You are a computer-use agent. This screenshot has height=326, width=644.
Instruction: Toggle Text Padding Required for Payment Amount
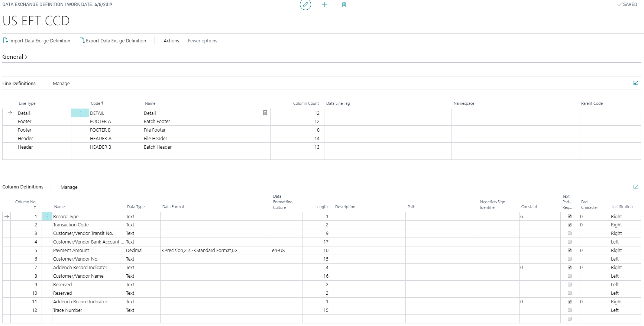pyautogui.click(x=570, y=251)
